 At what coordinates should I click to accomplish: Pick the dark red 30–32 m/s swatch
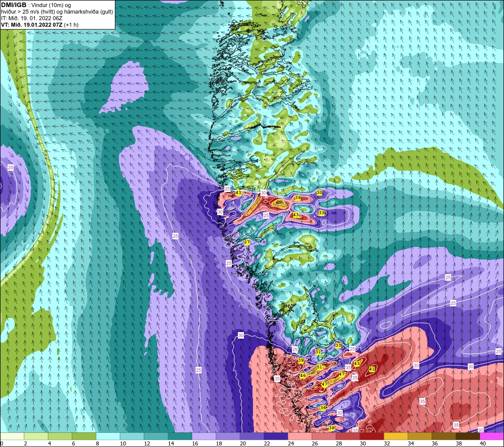point(371,436)
